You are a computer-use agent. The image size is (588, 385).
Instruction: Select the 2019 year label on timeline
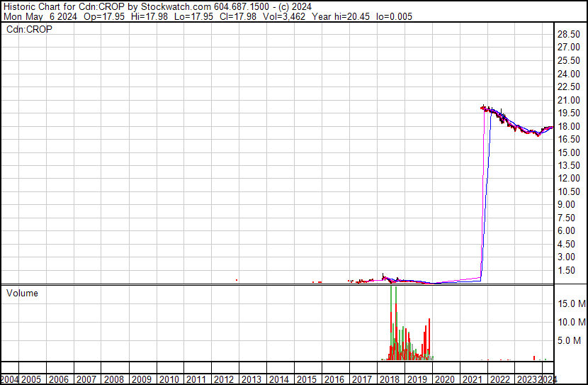point(417,379)
